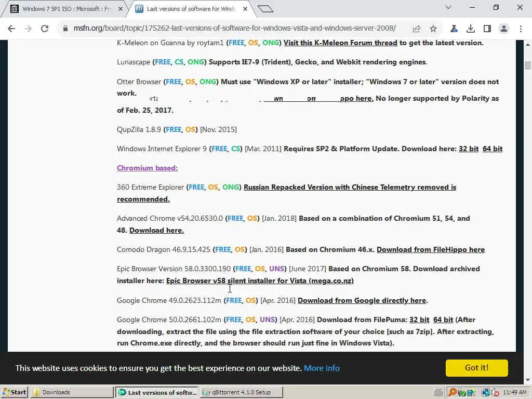Go back using the browser back arrow
532x399 pixels.
coord(11,29)
